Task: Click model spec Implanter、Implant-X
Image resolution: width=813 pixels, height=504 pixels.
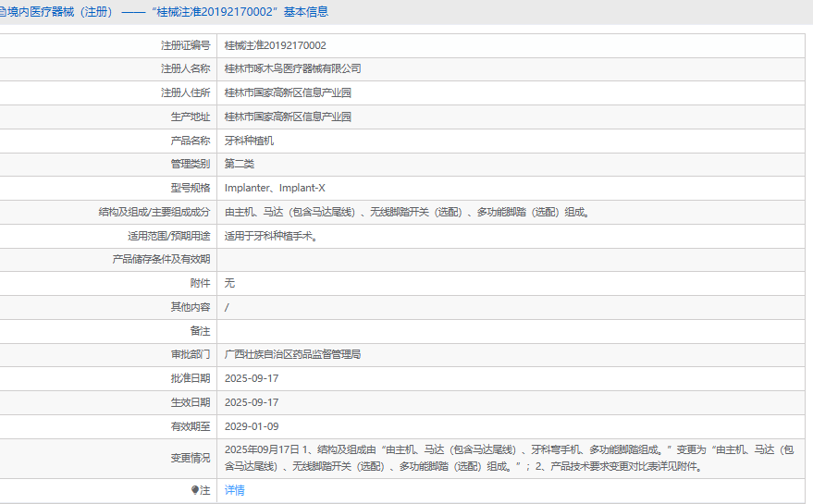Action: (275, 188)
